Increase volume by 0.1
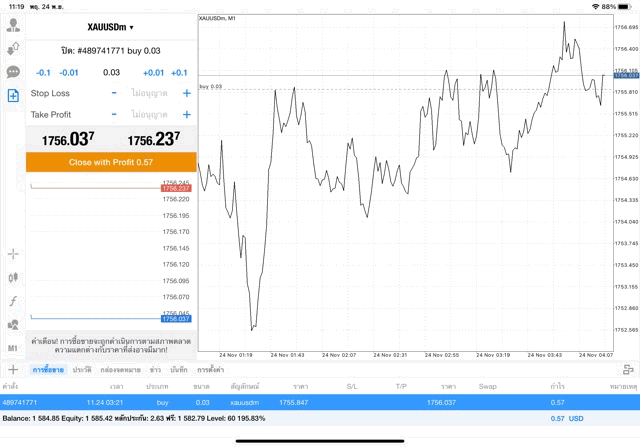 [x=179, y=73]
